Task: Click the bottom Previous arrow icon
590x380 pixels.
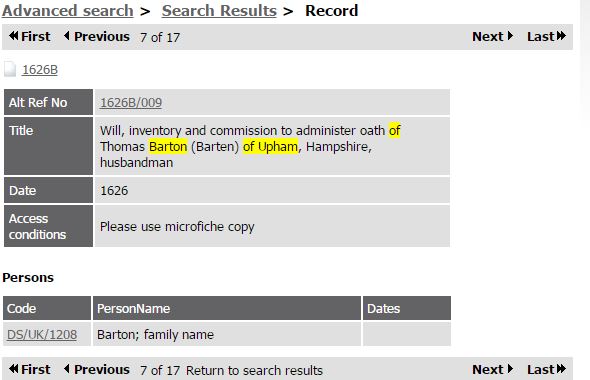Action: [67, 369]
